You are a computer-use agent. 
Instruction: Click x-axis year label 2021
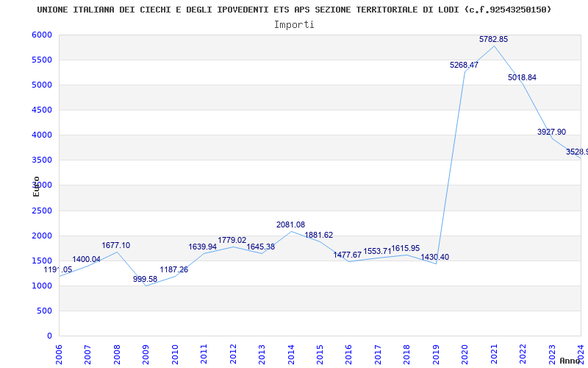[x=494, y=354]
